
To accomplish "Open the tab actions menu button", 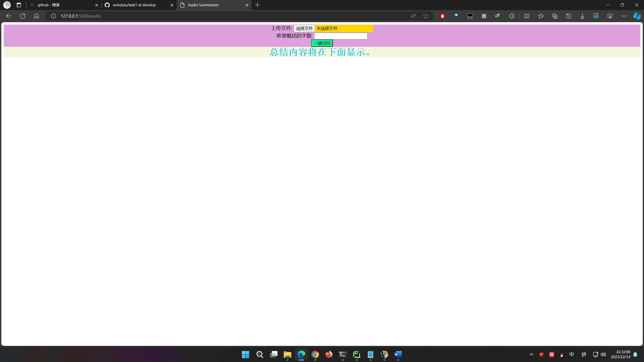I will [19, 5].
